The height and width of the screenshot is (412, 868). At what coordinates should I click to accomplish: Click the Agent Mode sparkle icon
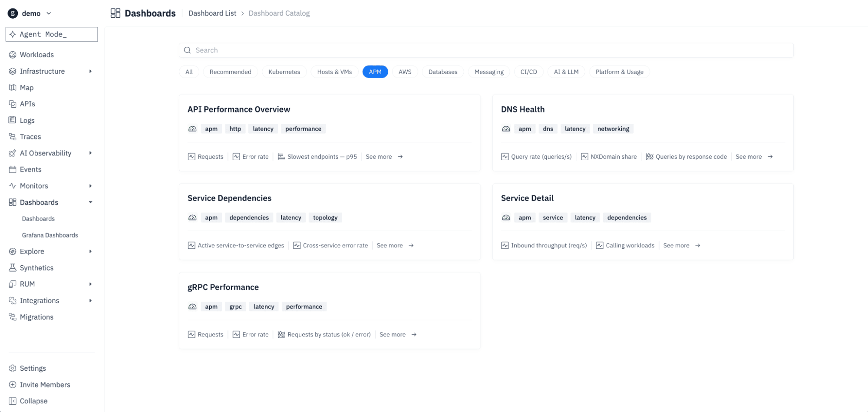tap(13, 34)
